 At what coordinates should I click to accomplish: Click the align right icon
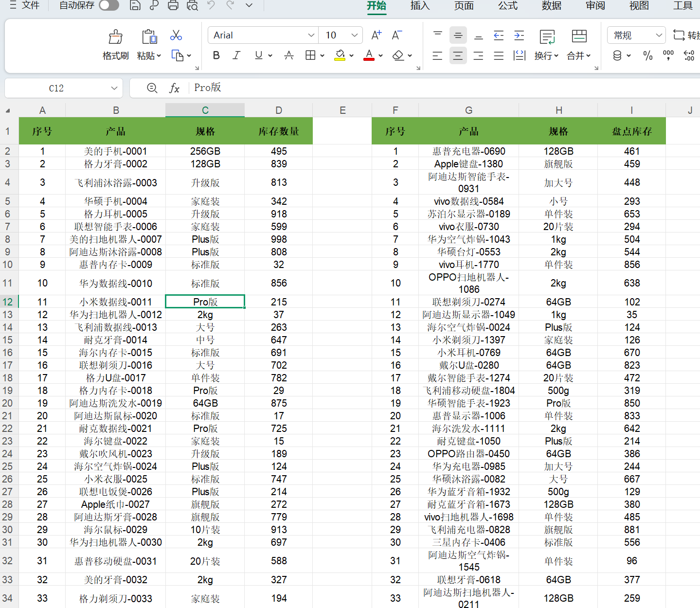479,55
